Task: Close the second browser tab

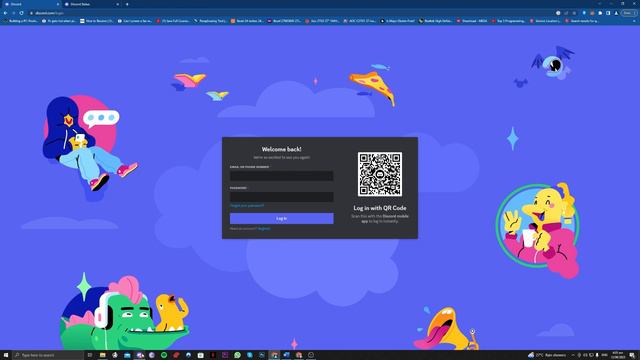Action: (118, 4)
